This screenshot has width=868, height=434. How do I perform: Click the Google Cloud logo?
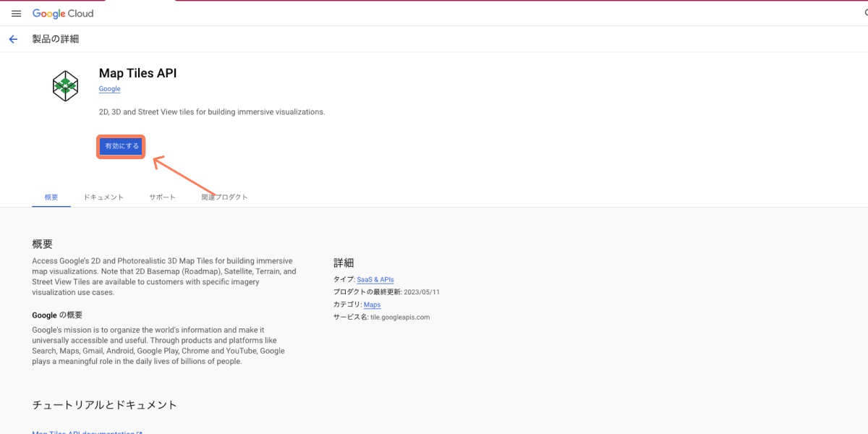pos(63,14)
